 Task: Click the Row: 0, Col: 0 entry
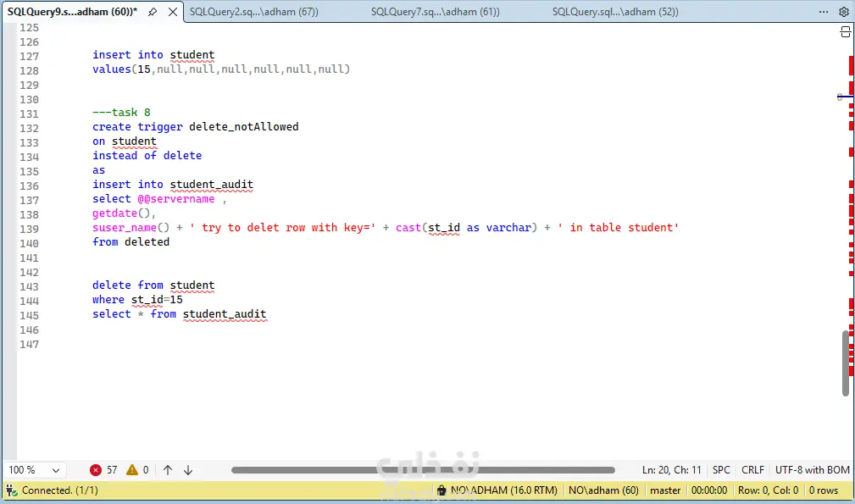tap(768, 490)
